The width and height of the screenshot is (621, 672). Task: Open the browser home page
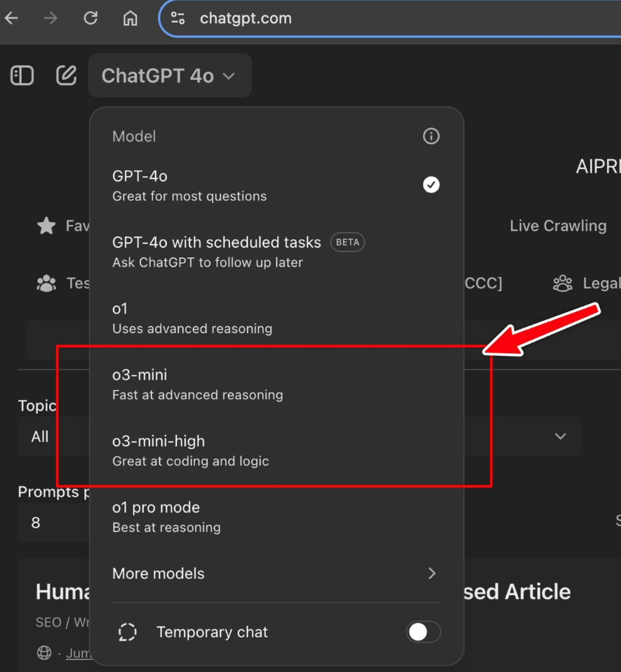[131, 18]
